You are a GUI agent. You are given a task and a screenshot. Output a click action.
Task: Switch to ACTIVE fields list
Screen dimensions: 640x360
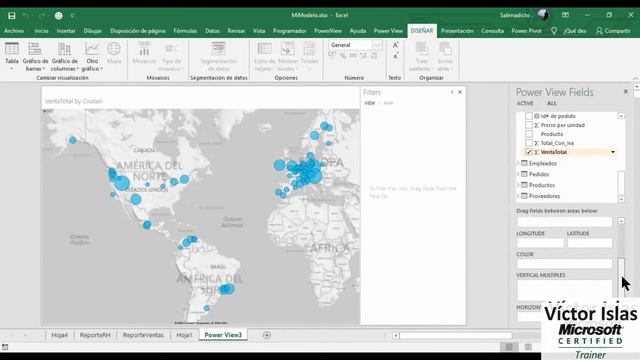(525, 103)
